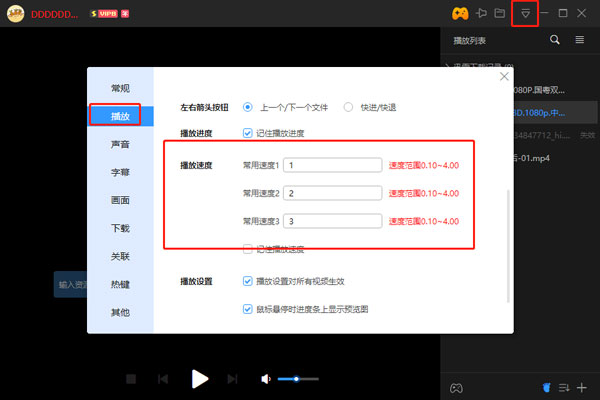Open the 声音 settings tab
600x400 pixels.
click(x=120, y=144)
